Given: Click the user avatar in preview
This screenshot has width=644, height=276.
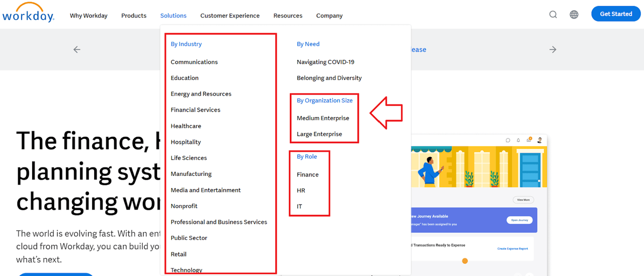Looking at the screenshot, I should point(539,140).
